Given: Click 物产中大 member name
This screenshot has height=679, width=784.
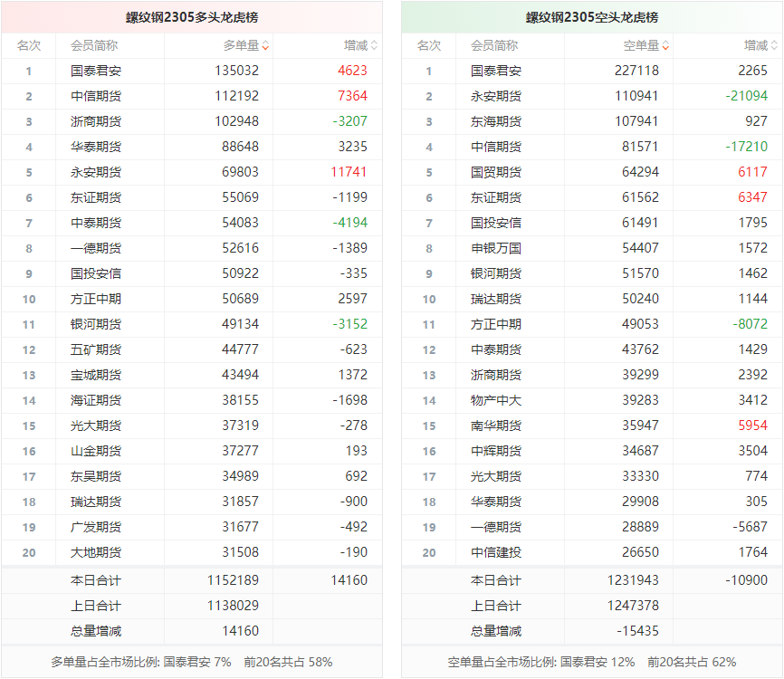Looking at the screenshot, I should 495,400.
